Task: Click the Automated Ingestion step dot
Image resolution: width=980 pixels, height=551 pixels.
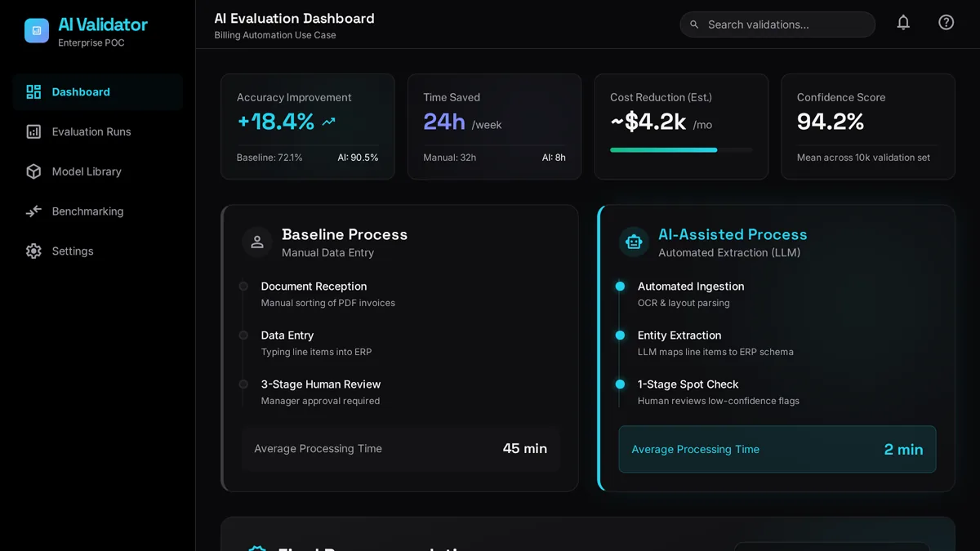Action: (620, 287)
